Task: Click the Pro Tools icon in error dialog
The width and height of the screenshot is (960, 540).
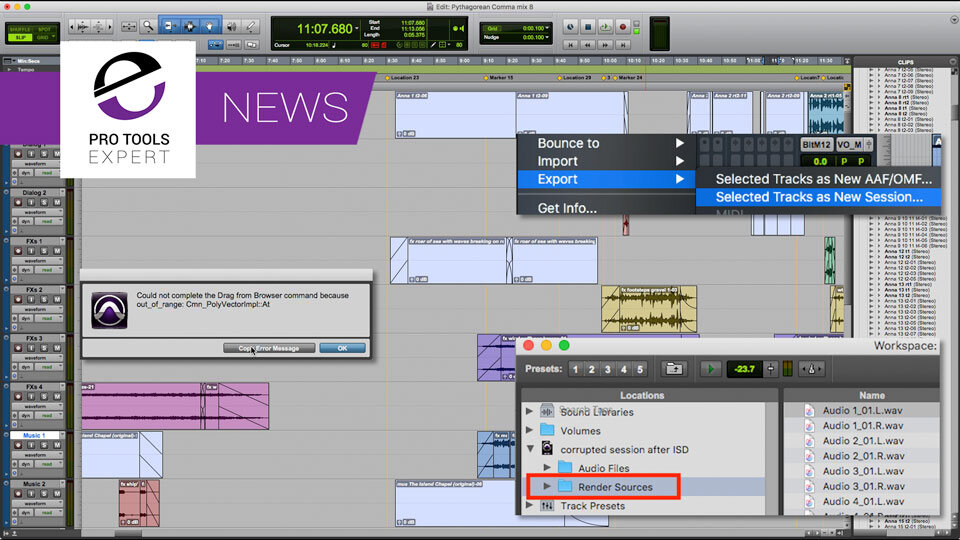Action: coord(109,310)
